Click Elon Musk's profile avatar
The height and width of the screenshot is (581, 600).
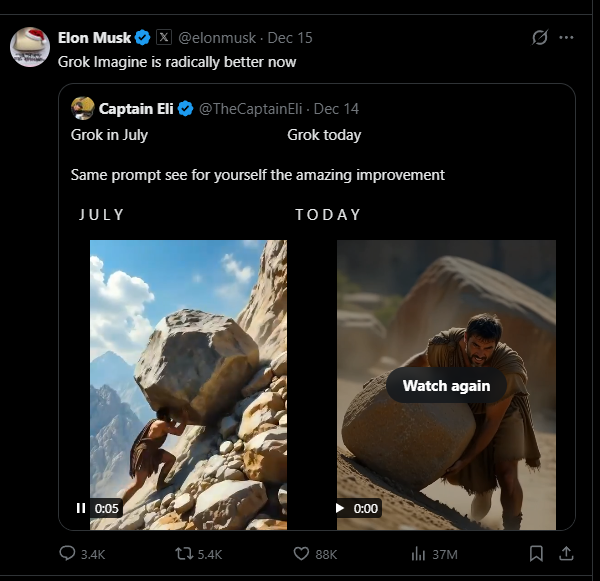pyautogui.click(x=30, y=46)
